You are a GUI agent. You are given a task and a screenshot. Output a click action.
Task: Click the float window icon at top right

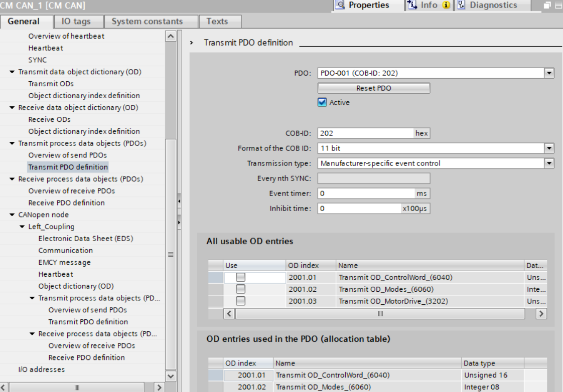pos(547,6)
